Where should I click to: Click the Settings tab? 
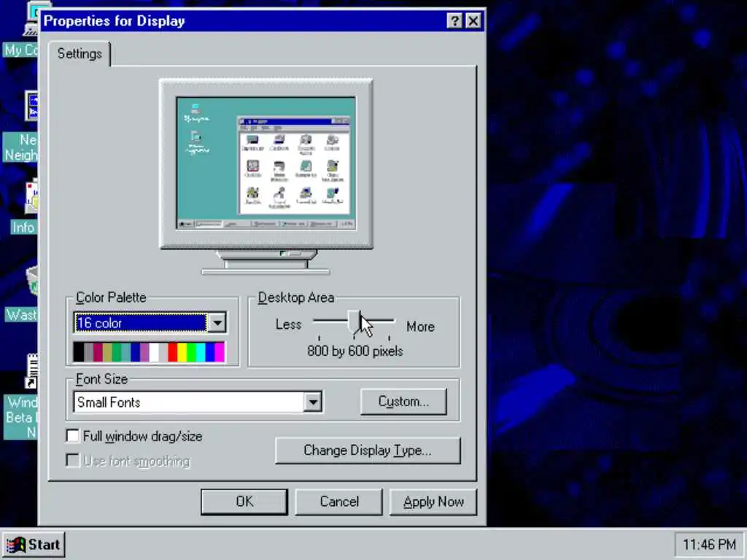[79, 54]
